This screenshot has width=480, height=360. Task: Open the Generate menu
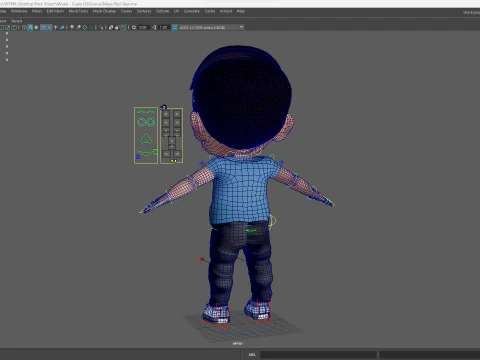tap(192, 11)
